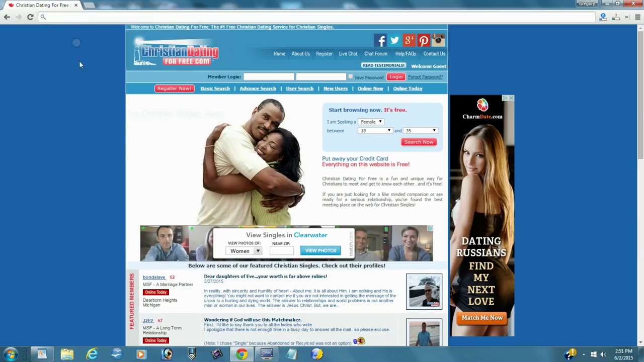The height and width of the screenshot is (362, 644).
Task: Click the red Register Now! button
Action: coord(174,88)
